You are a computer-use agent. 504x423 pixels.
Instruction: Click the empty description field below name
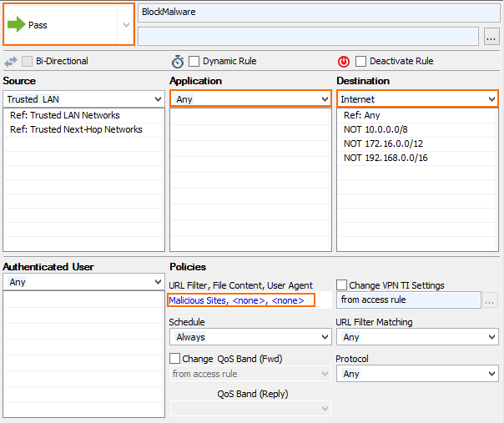coord(308,37)
